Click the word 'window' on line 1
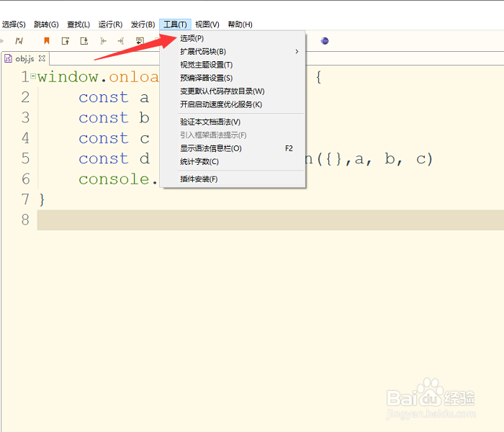Viewport: 504px width, 432px height. coord(68,77)
